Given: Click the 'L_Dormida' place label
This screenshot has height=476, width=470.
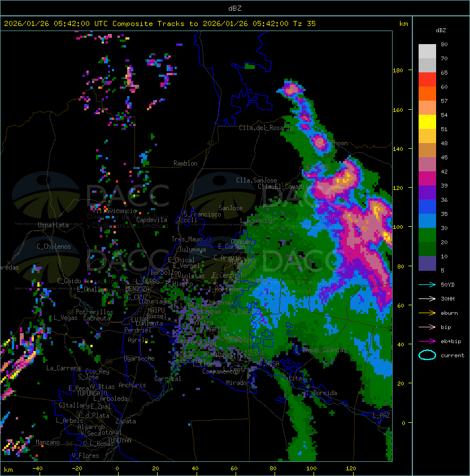Looking at the screenshot, I should pyautogui.click(x=321, y=393).
